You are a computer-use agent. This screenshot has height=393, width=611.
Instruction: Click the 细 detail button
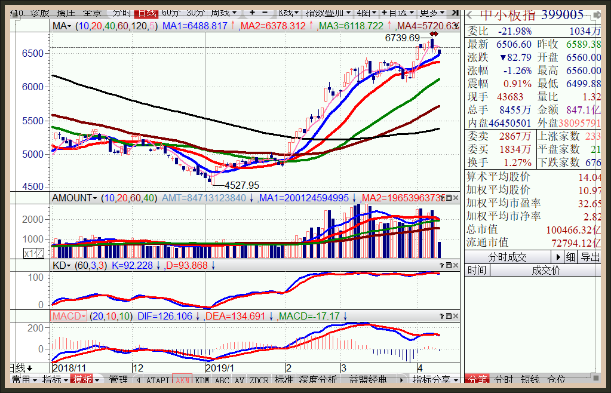tap(571, 257)
